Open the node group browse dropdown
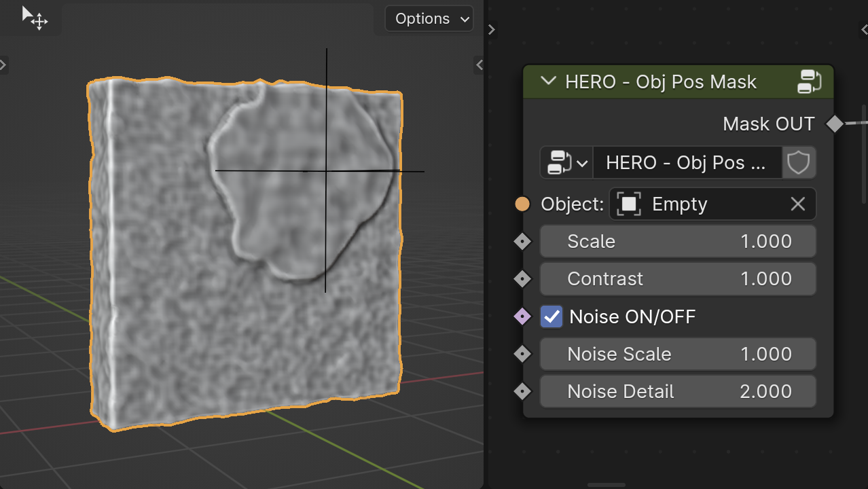The width and height of the screenshot is (868, 489). tap(566, 163)
